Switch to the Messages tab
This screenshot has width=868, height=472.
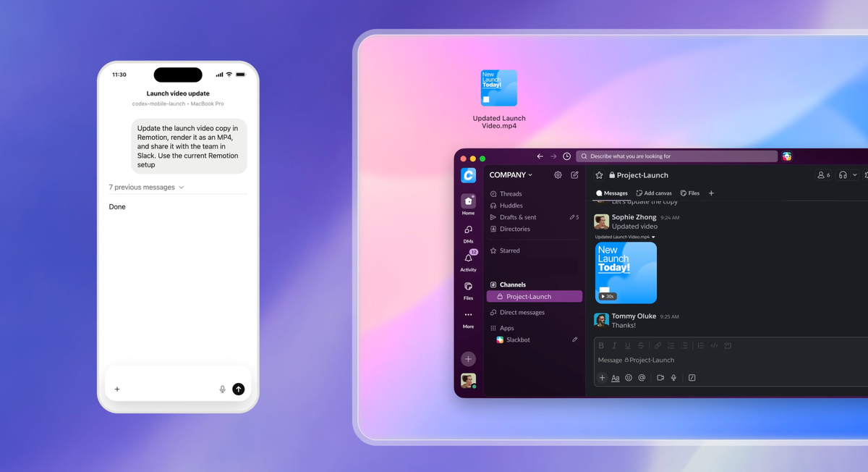point(612,193)
